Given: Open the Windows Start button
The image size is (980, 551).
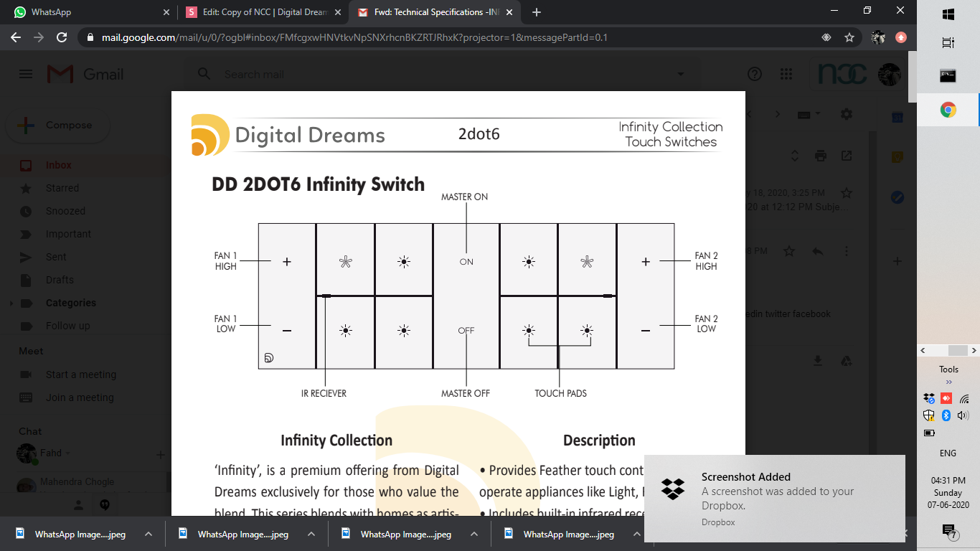Looking at the screenshot, I should 948,14.
